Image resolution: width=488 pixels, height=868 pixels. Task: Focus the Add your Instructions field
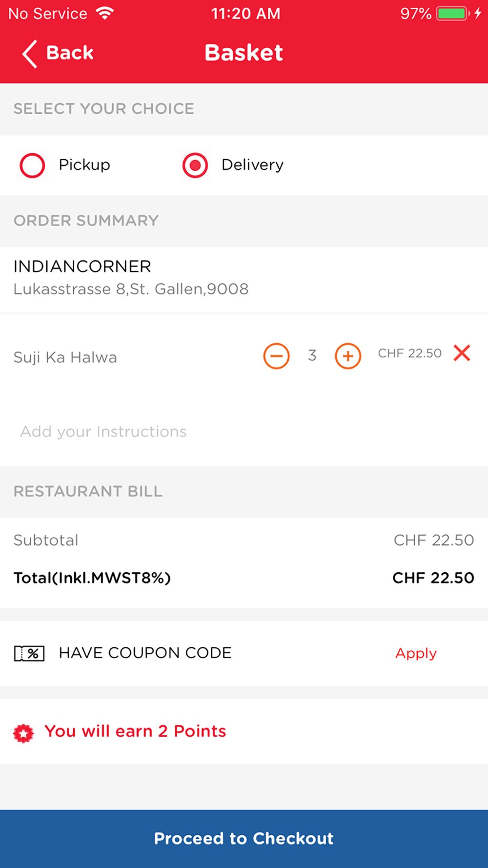pos(244,432)
